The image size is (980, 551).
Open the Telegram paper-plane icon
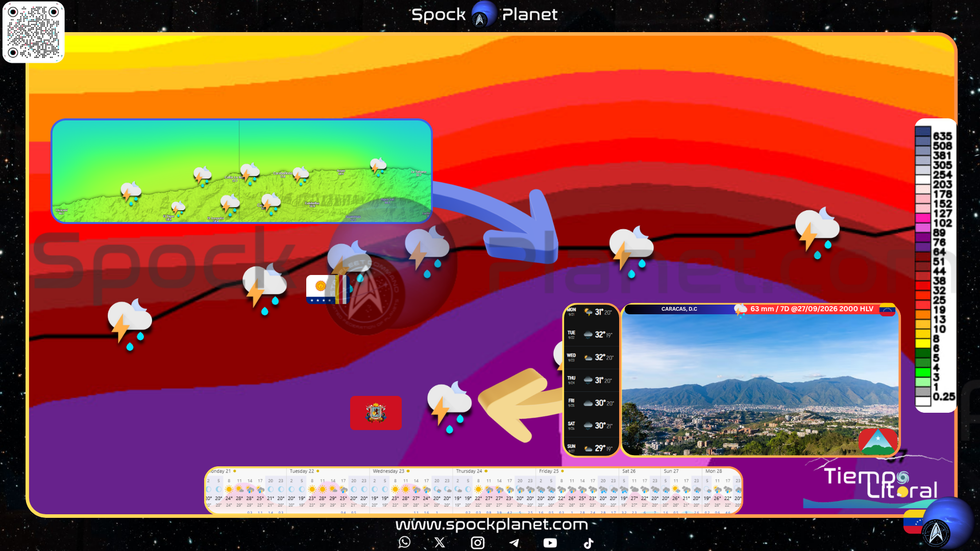pyautogui.click(x=514, y=543)
